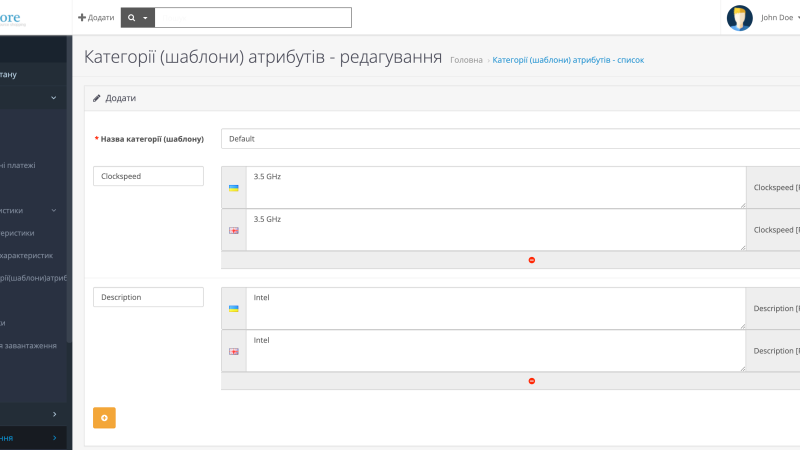Expand the sidebar characteristics submenu chevron
The width and height of the screenshot is (800, 450).
click(x=54, y=210)
